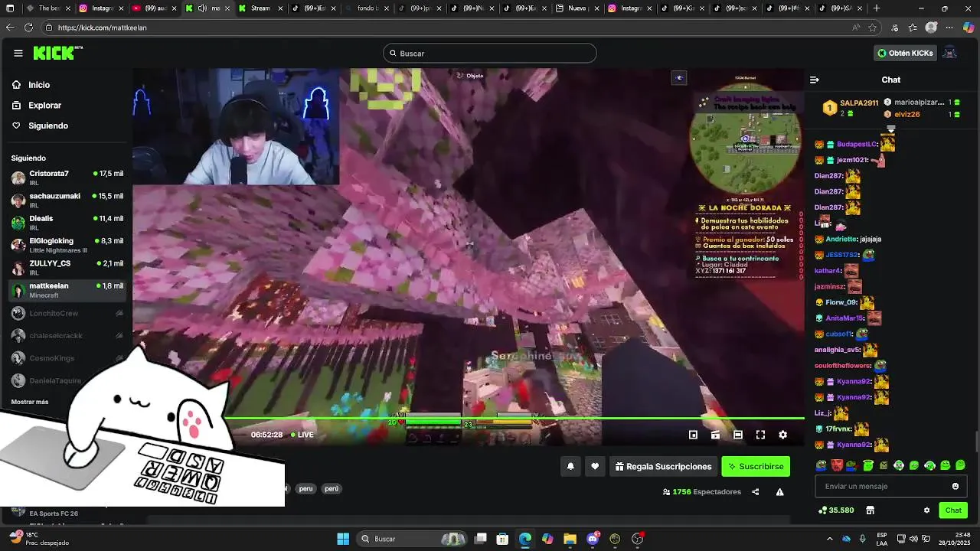980x551 pixels.
Task: Bookmark page with star icon
Action: (872, 27)
